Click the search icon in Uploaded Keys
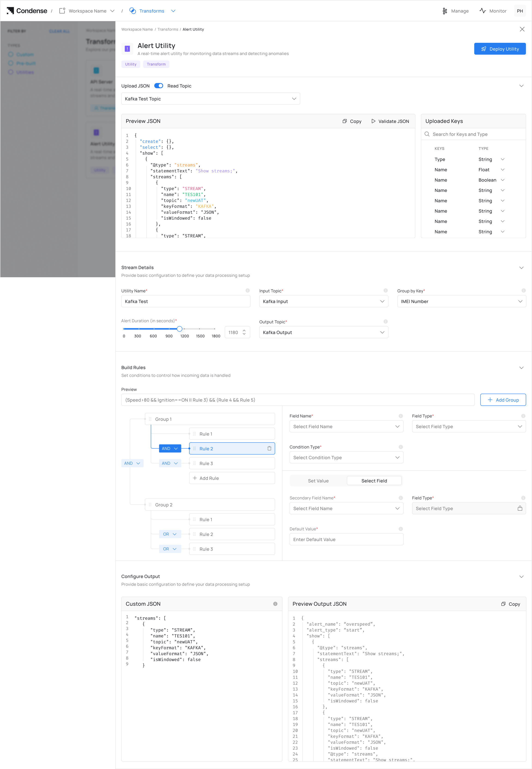The height and width of the screenshot is (769, 532). click(x=427, y=134)
